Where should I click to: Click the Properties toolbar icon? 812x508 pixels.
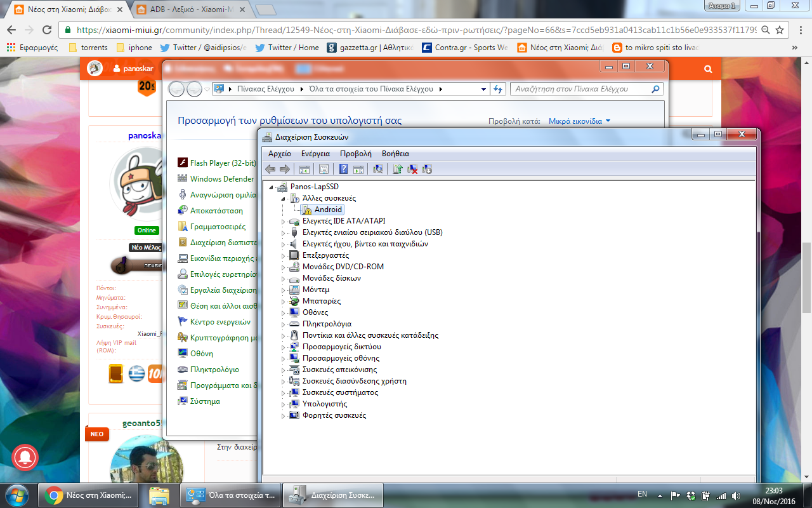point(324,169)
